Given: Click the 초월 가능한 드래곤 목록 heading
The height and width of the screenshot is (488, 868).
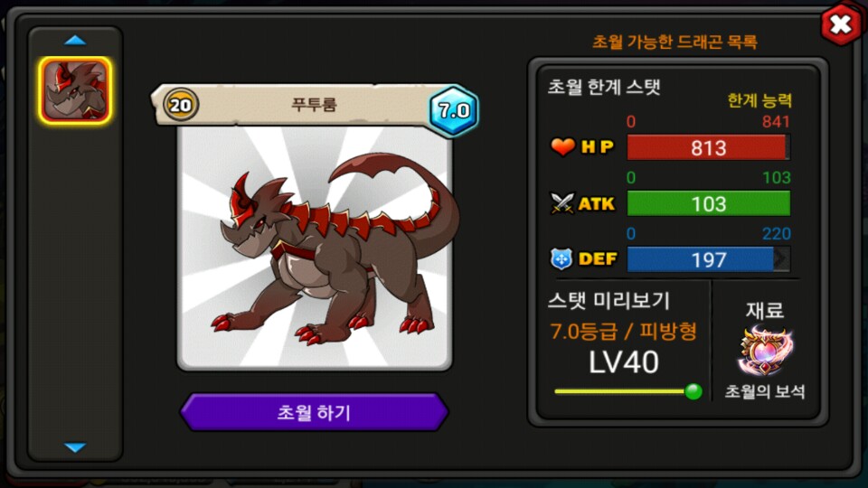Looking at the screenshot, I should point(675,42).
